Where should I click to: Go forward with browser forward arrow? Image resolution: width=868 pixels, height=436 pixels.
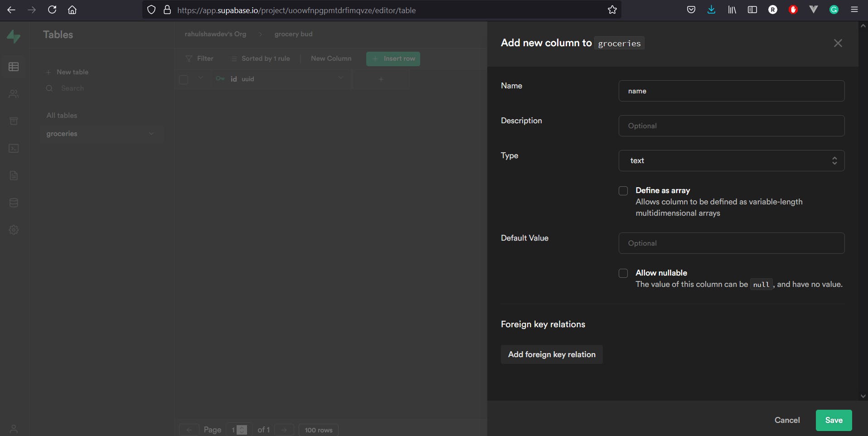pyautogui.click(x=32, y=10)
